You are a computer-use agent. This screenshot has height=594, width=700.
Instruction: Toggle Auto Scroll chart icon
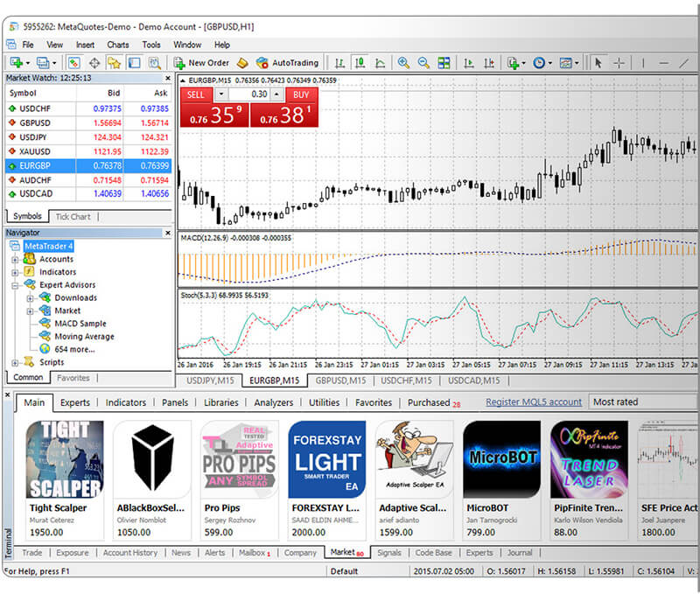pos(469,63)
